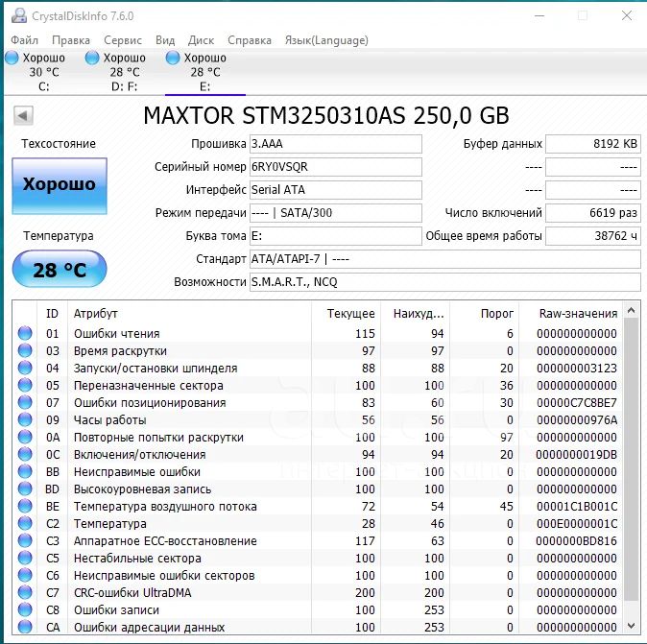Click the Режим передачи field SATA/300
The height and width of the screenshot is (644, 647).
click(336, 213)
